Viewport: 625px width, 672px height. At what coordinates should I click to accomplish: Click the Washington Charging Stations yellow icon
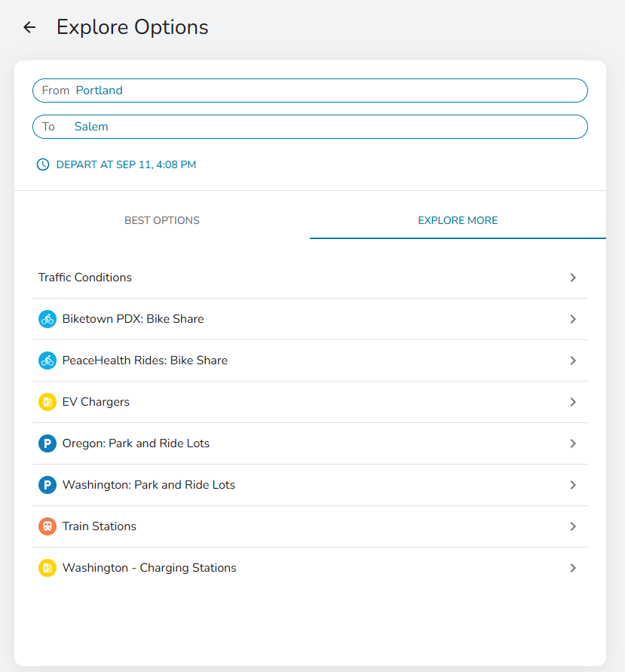(47, 568)
